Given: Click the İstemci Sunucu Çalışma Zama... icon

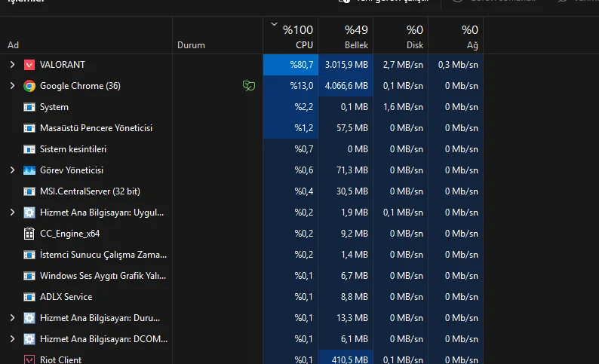Looking at the screenshot, I should pyautogui.click(x=29, y=255).
